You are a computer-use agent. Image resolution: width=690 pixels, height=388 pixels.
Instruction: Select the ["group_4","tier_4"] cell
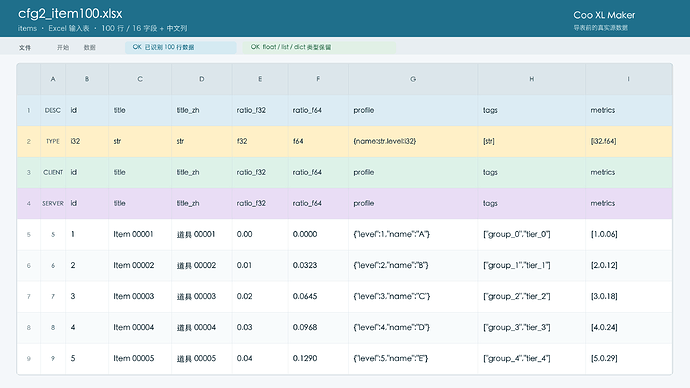point(532,359)
